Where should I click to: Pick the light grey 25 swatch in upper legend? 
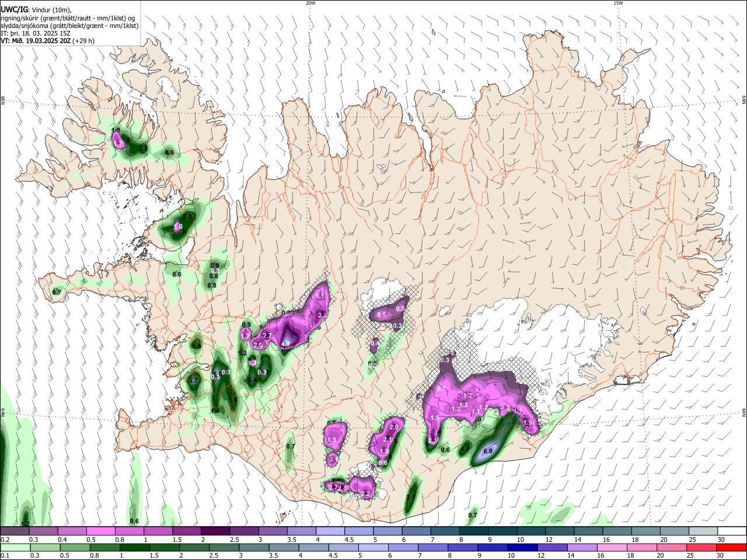[703, 531]
